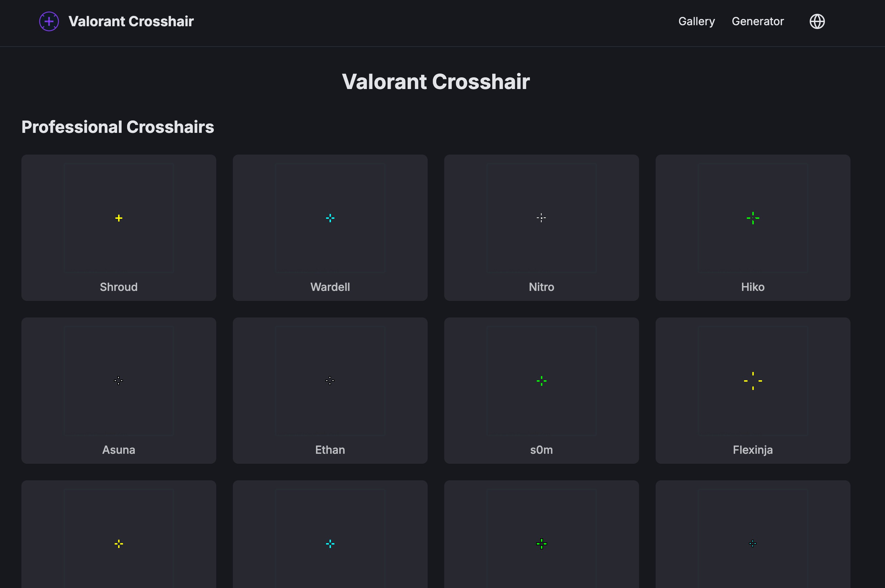Click Nitro's white crosshair preview
885x588 pixels.
click(541, 218)
